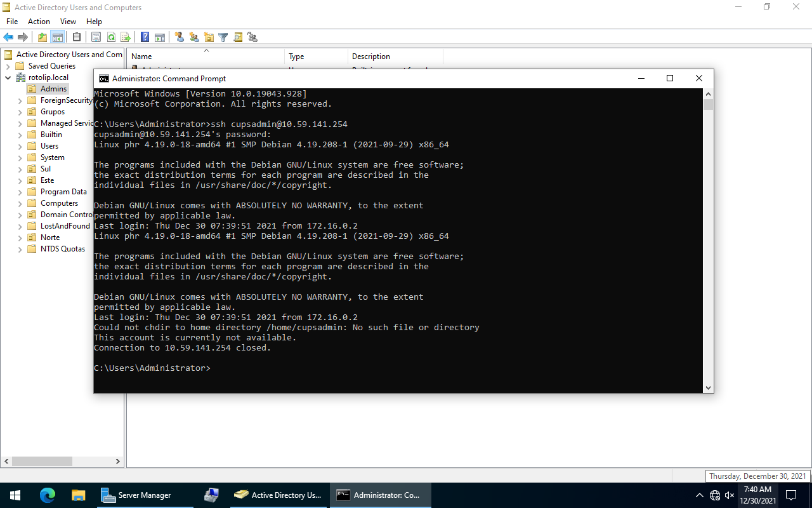
Task: Click the Command Prompt scrollbar down arrow
Action: 708,387
